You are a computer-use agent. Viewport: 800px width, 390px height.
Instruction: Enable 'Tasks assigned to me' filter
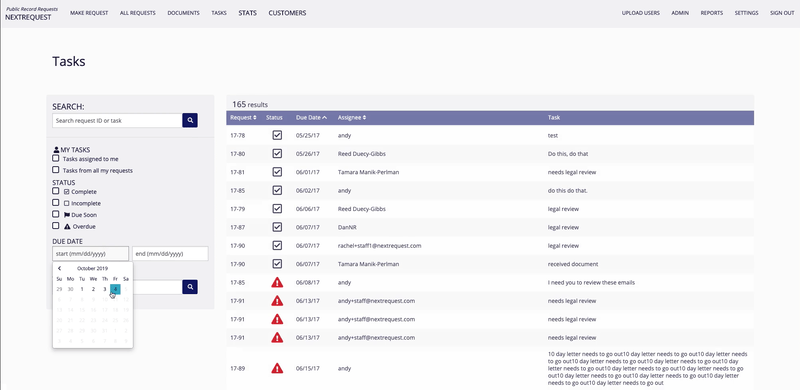(x=56, y=158)
